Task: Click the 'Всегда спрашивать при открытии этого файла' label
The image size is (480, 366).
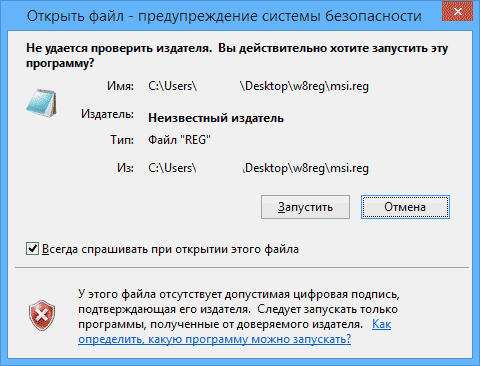Action: point(170,249)
